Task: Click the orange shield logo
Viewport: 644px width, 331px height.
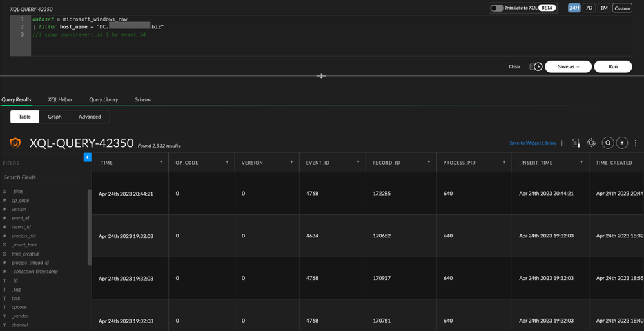Action: pos(15,143)
